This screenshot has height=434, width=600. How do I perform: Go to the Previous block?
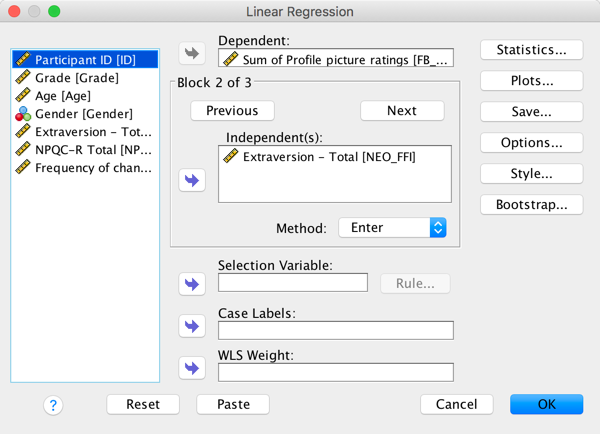point(232,111)
